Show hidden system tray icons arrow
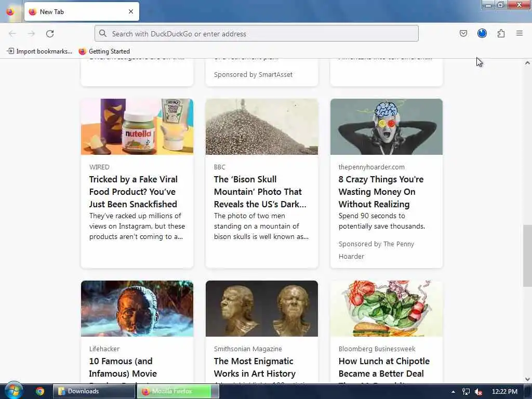The image size is (532, 399). tap(453, 392)
